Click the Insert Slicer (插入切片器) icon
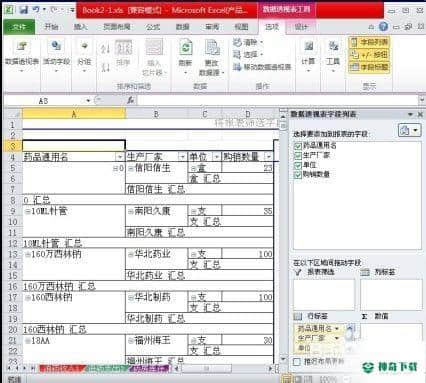Screen dimensions: 426x383 [154, 47]
